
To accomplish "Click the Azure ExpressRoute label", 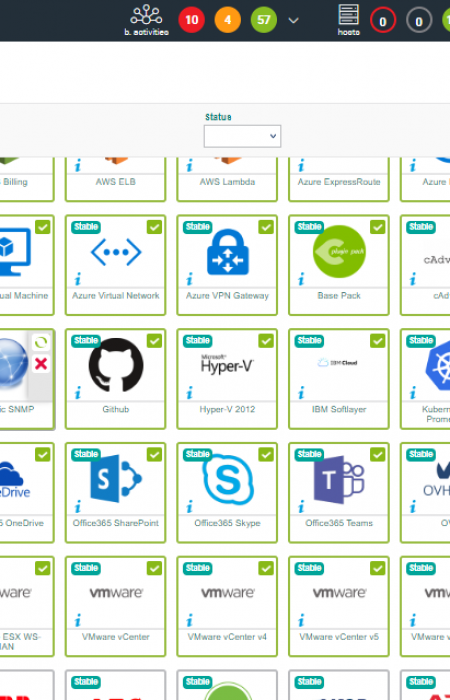I will pyautogui.click(x=339, y=182).
